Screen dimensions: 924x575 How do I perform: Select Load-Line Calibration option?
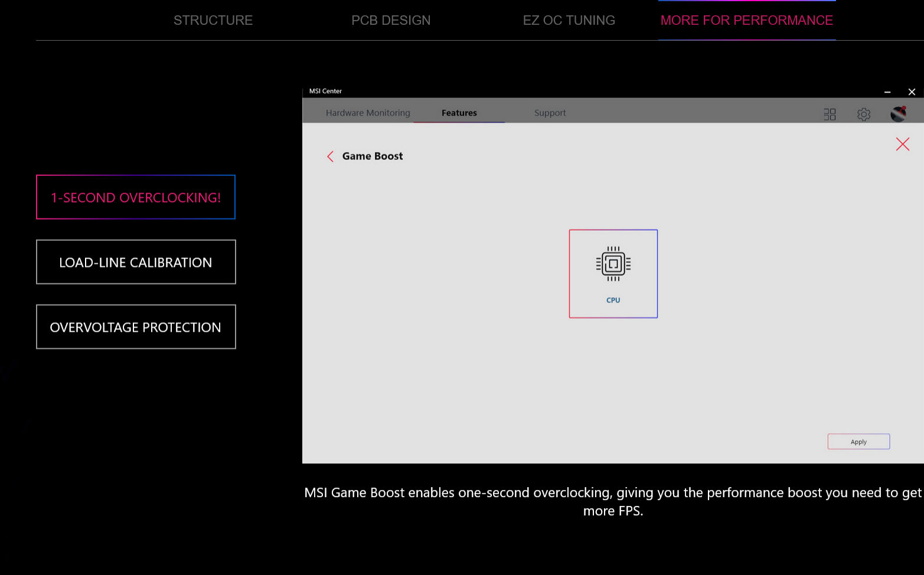click(136, 262)
